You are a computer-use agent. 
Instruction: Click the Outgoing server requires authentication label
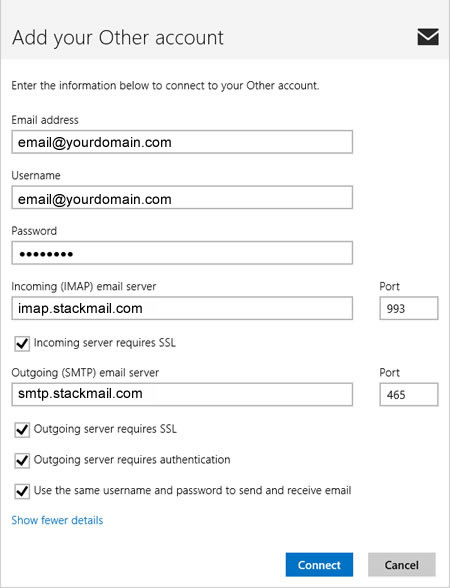coord(132,460)
